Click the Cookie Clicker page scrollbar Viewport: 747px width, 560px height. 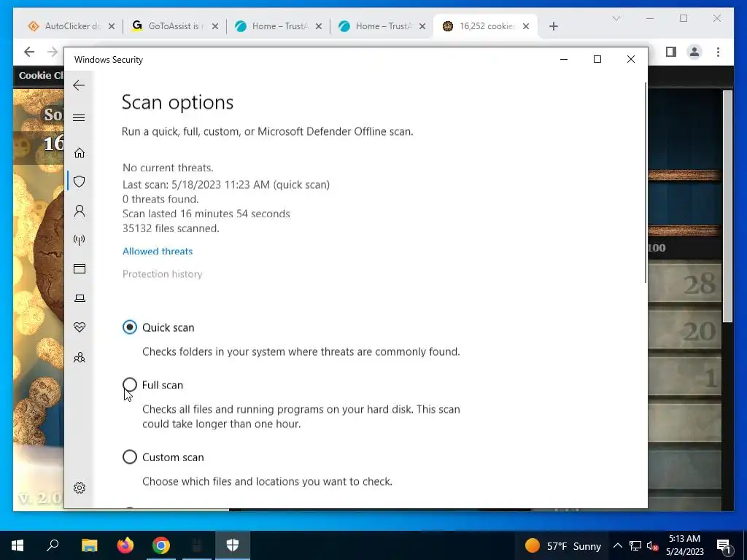[x=727, y=206]
